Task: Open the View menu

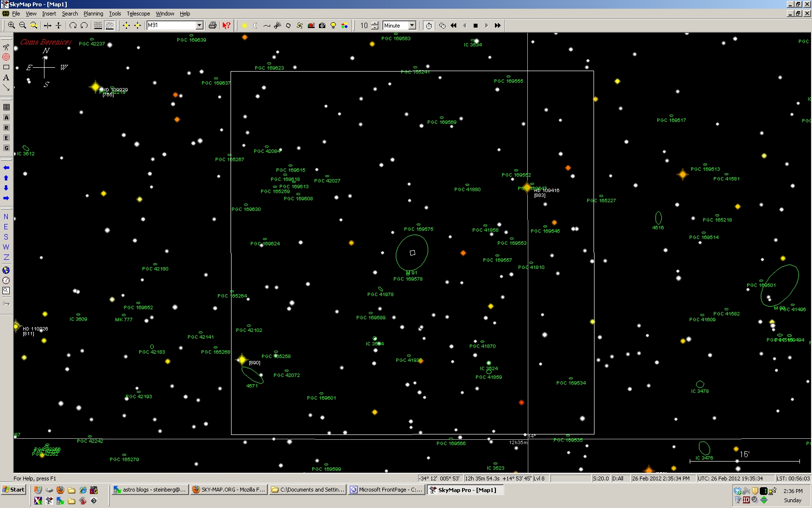Action: click(31, 14)
